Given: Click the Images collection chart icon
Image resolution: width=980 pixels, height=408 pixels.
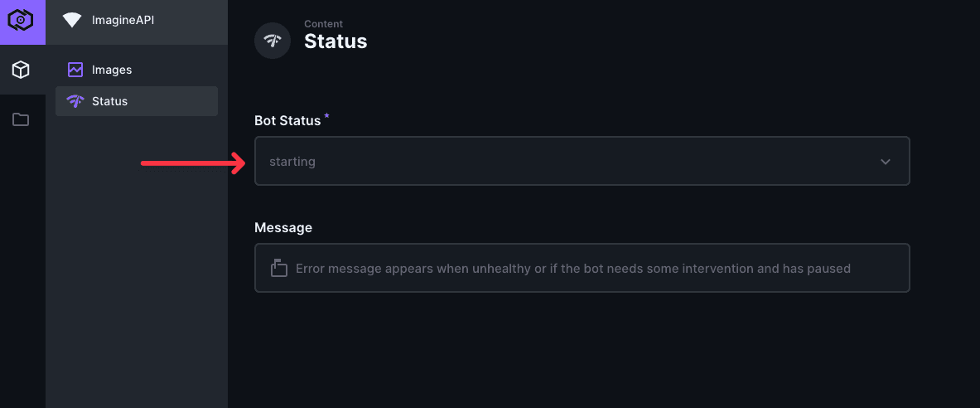Looking at the screenshot, I should [x=75, y=70].
